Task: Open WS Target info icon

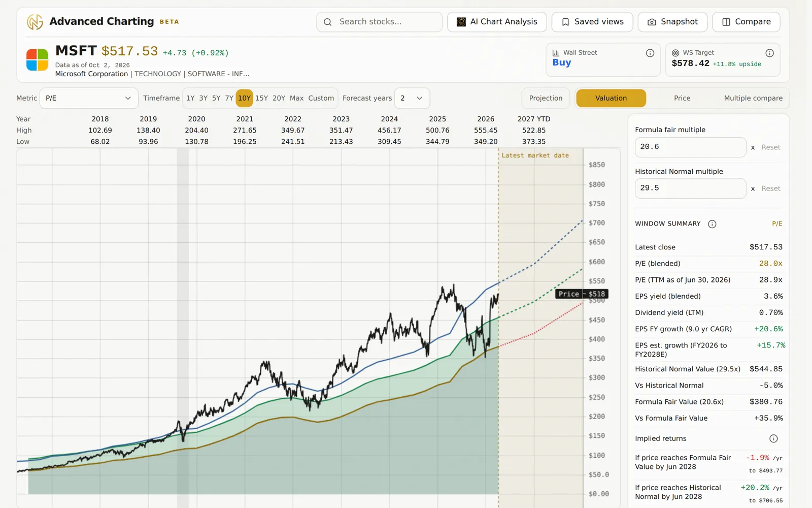Action: [x=769, y=53]
